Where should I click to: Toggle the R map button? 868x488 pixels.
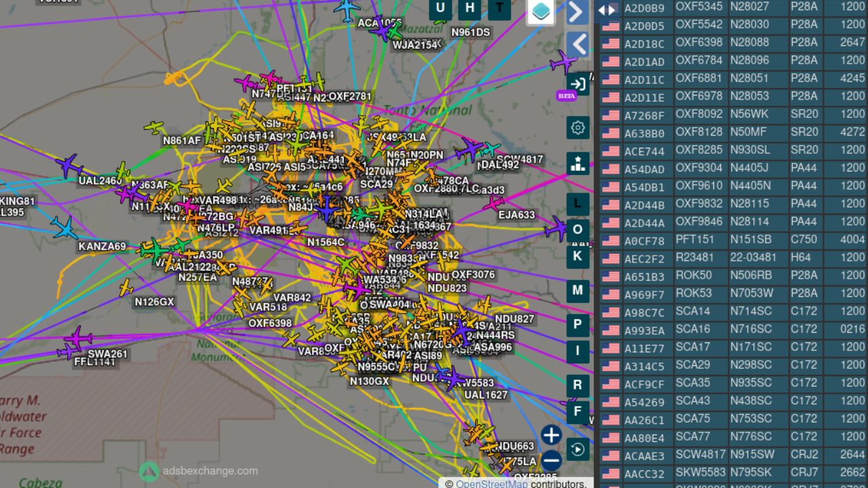click(x=578, y=385)
